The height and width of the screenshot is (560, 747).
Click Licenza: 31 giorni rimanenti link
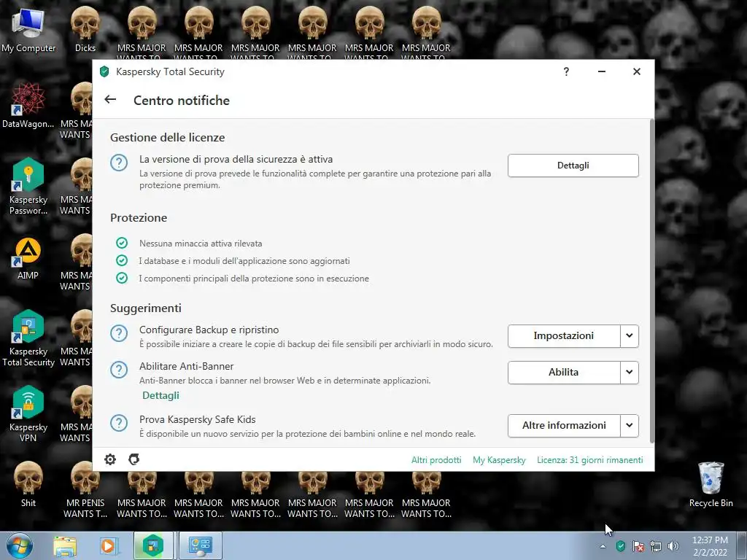tap(589, 460)
